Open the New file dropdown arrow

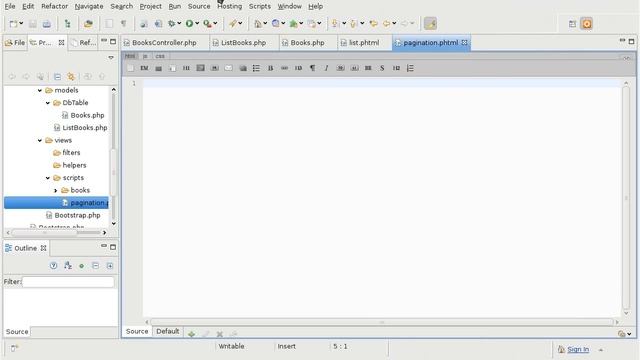[x=21, y=24]
